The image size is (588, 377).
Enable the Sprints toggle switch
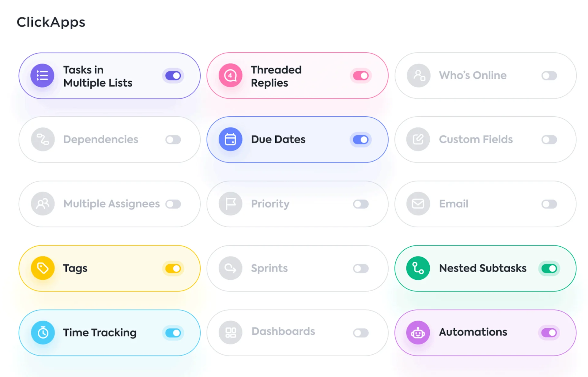coord(361,269)
